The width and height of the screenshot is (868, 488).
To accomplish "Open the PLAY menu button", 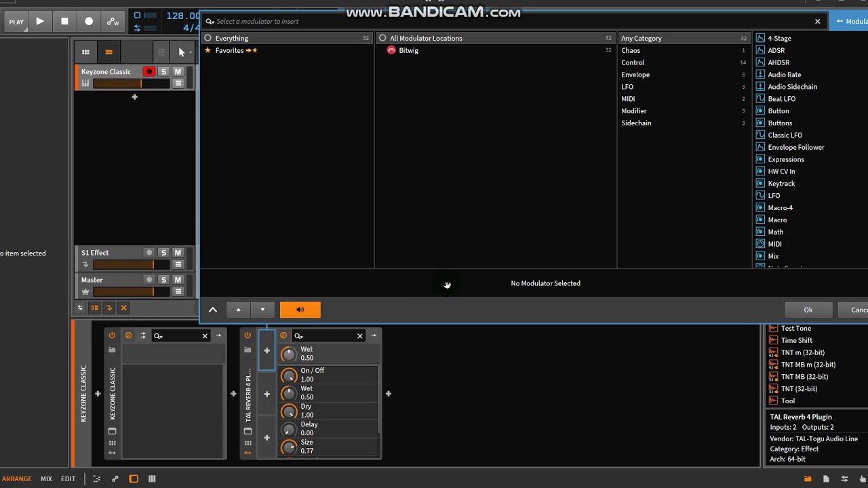I will [16, 22].
